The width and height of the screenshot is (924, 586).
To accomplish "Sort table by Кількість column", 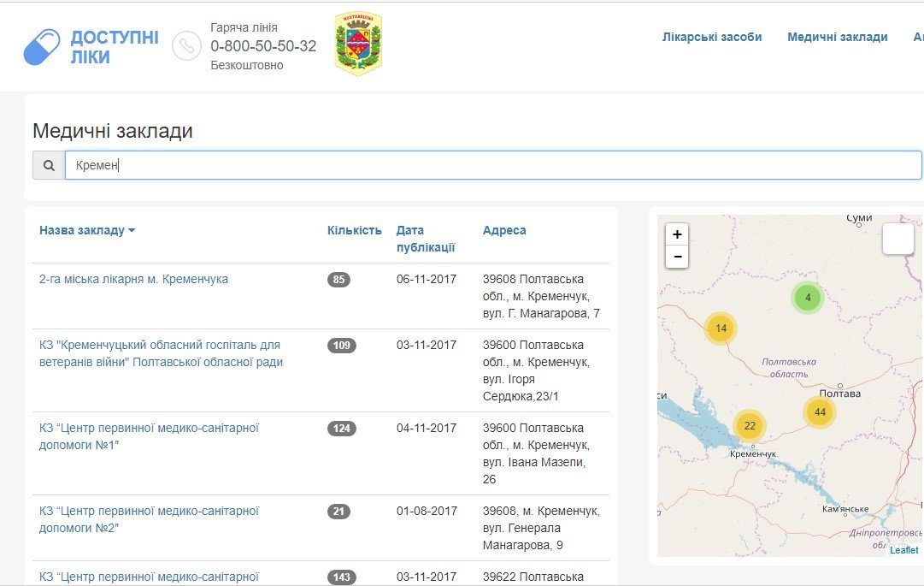I will coord(354,230).
